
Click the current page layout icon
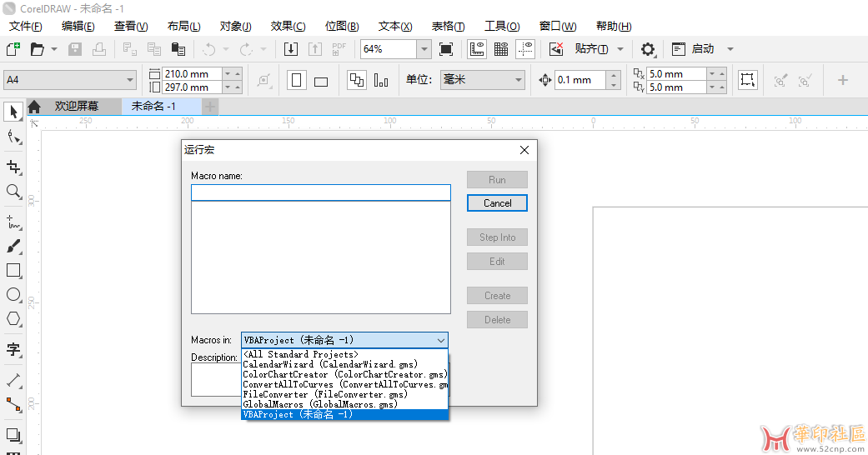coord(381,80)
